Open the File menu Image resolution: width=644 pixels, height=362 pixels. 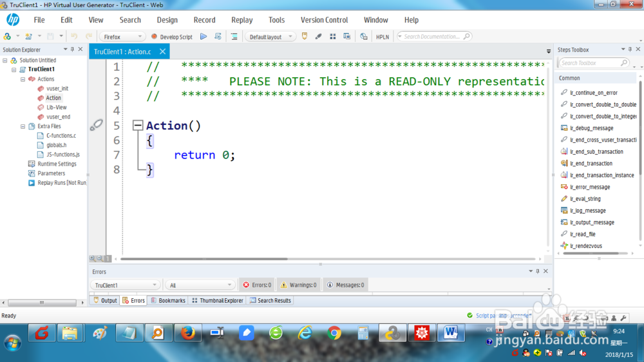[x=39, y=20]
